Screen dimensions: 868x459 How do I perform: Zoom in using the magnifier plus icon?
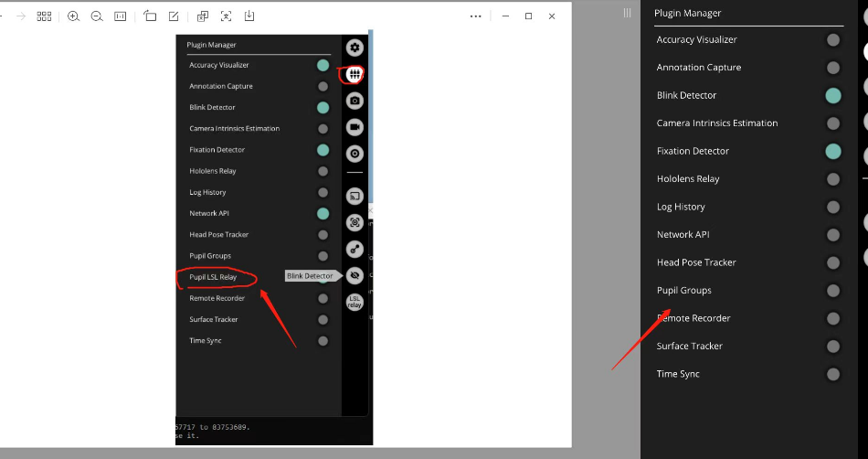click(73, 16)
